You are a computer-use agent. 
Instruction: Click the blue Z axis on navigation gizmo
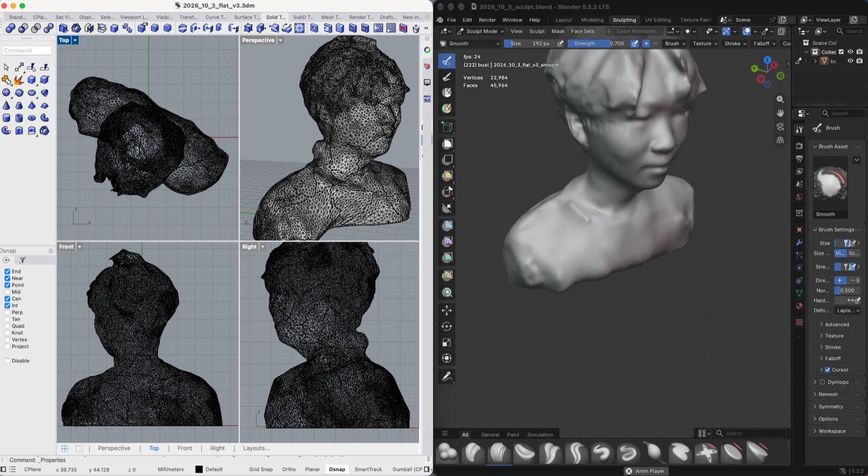(768, 60)
